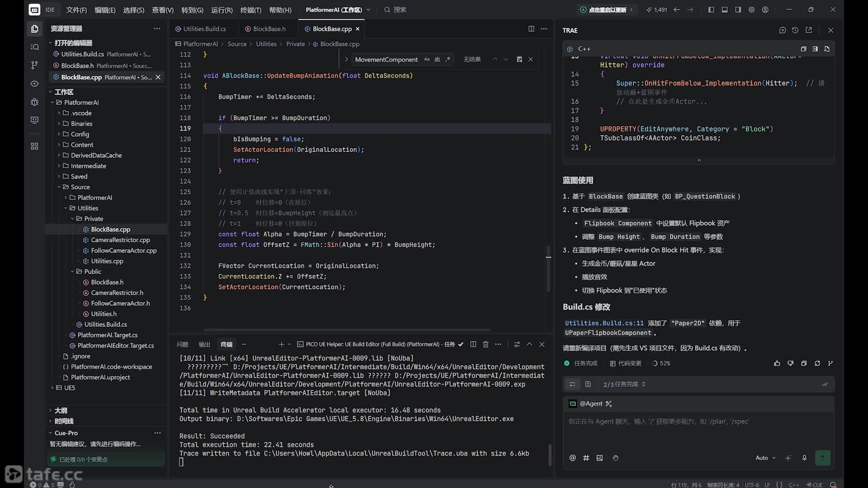Toggle Find in Selection
868x488 pixels.
click(519, 59)
